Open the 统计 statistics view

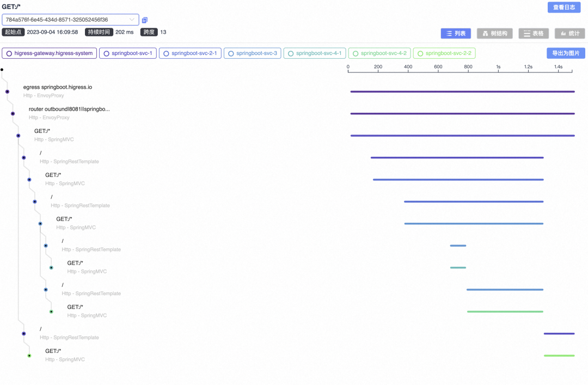[569, 34]
